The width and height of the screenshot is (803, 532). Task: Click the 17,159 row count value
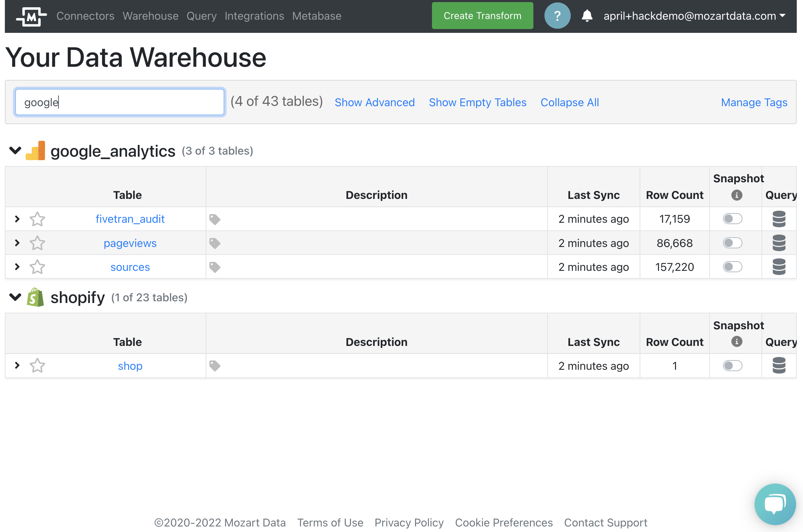675,219
